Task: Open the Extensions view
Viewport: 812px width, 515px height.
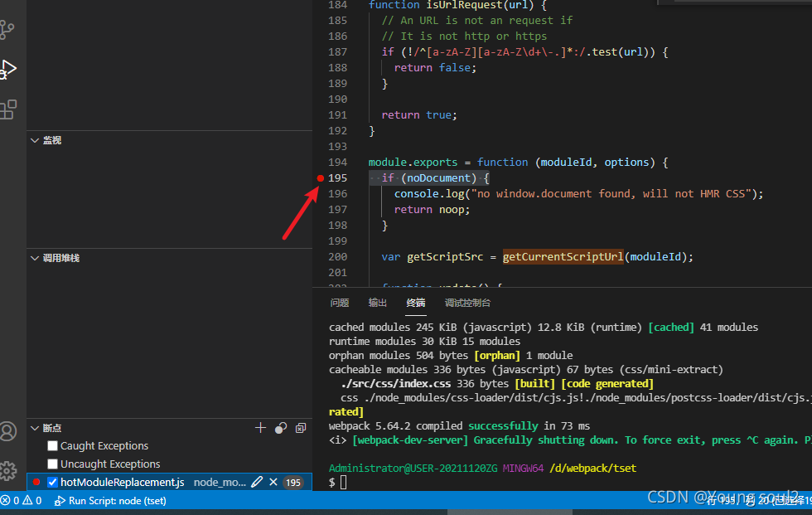Action: [x=8, y=109]
